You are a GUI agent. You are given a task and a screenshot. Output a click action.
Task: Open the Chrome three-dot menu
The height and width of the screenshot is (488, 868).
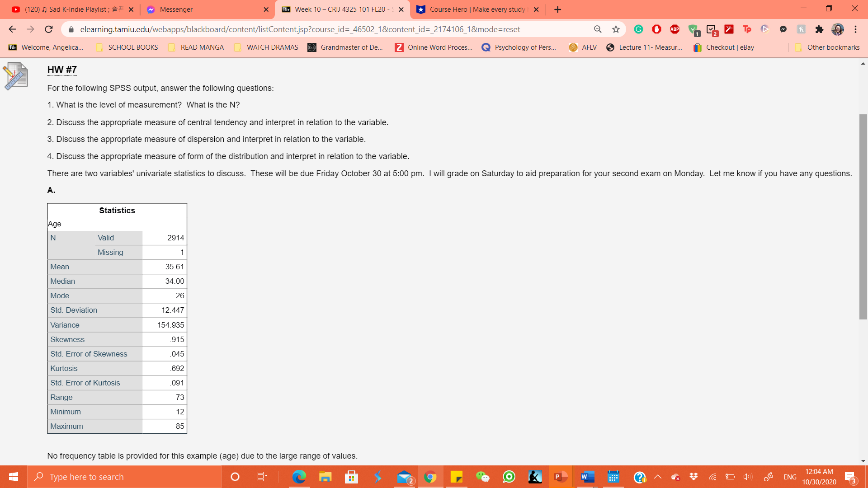pyautogui.click(x=855, y=29)
